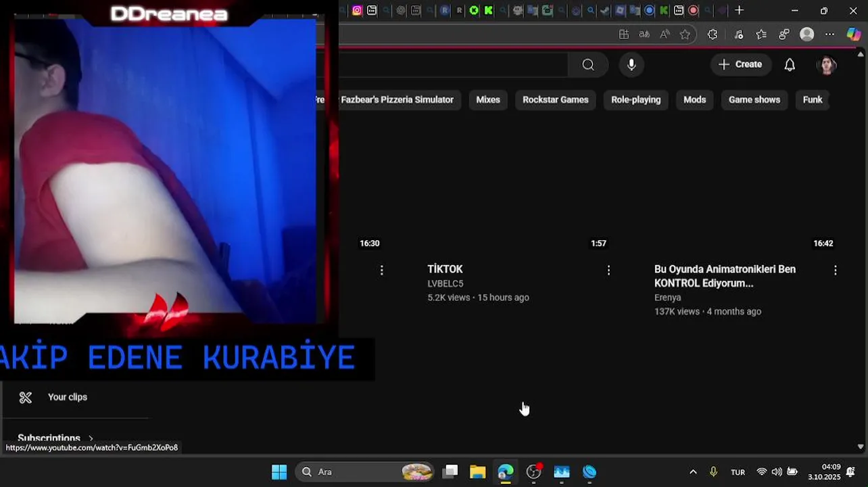868x487 pixels.
Task: Select the Role-playing filter chip
Action: (x=636, y=99)
